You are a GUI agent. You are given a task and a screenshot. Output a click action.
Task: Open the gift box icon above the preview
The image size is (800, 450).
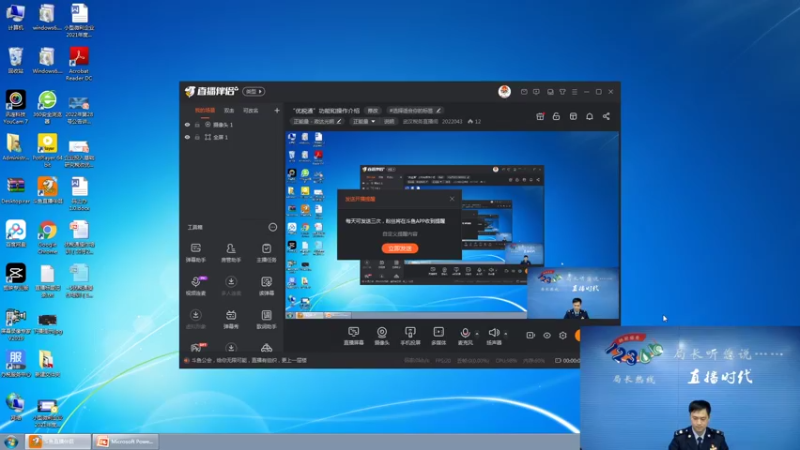coord(540,116)
